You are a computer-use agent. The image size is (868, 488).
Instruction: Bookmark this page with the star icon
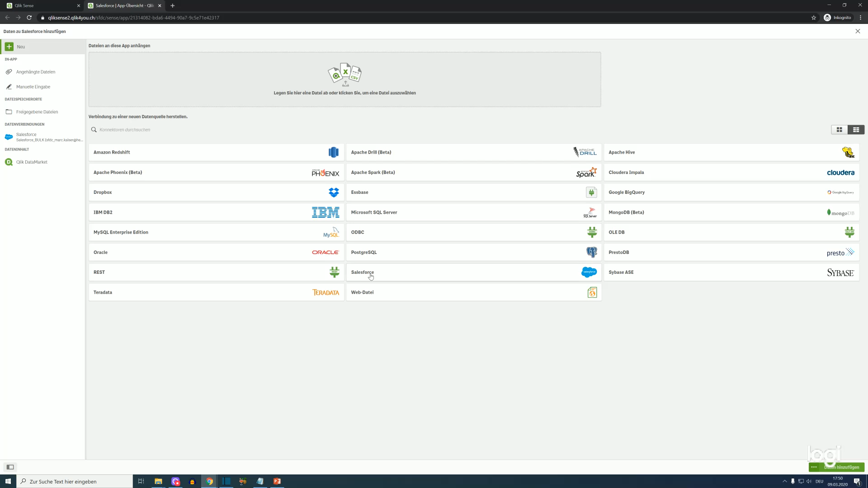(814, 18)
